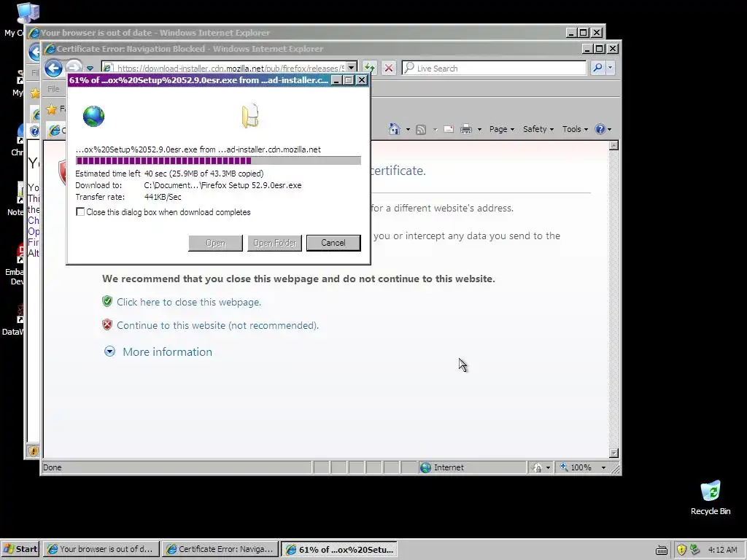Click the download progress bar

pos(218,160)
